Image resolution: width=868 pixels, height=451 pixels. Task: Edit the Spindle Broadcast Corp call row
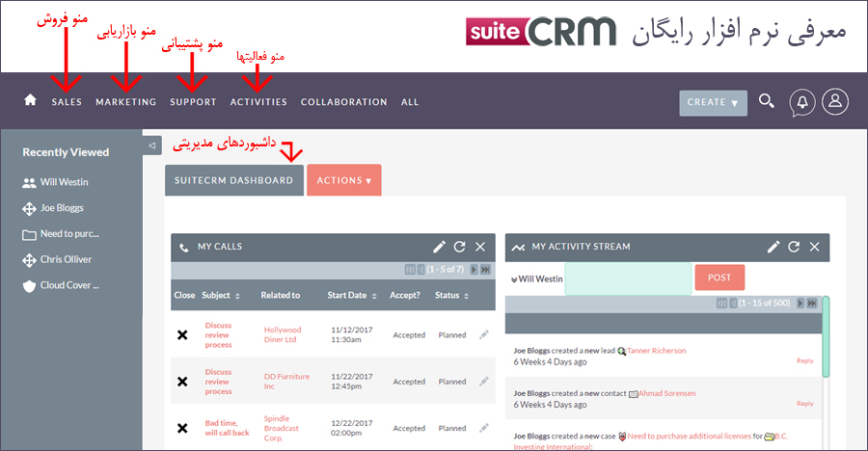[x=484, y=428]
